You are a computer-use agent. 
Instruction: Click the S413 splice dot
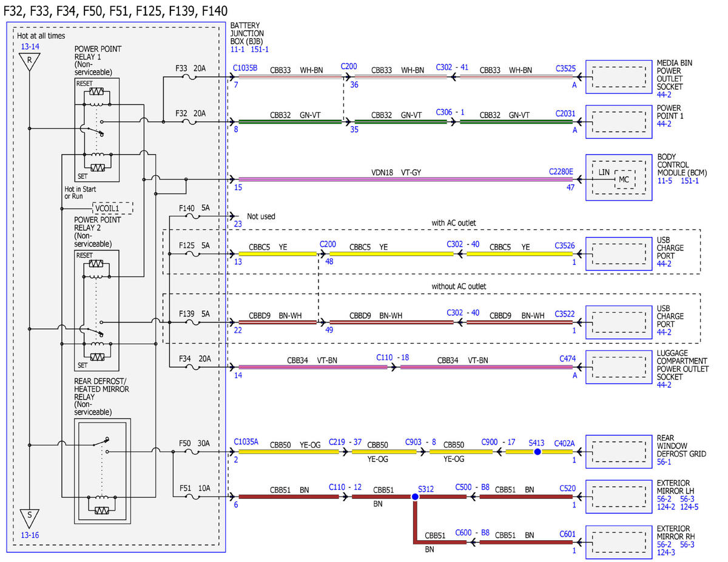(537, 452)
